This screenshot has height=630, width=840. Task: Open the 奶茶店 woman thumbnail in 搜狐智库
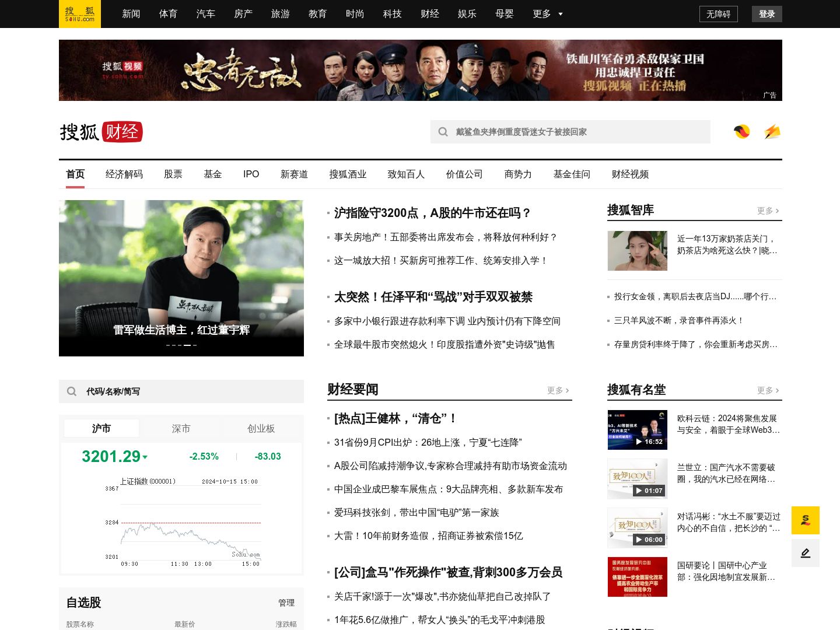point(638,251)
